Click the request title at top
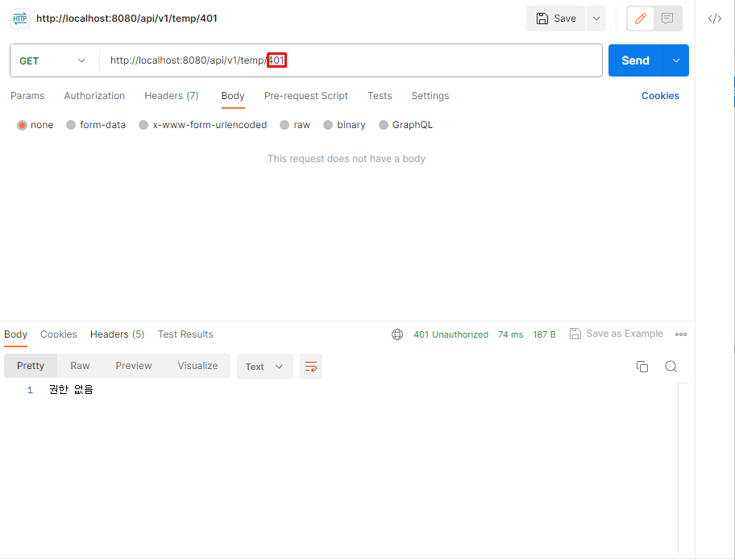The width and height of the screenshot is (735, 560). (127, 19)
